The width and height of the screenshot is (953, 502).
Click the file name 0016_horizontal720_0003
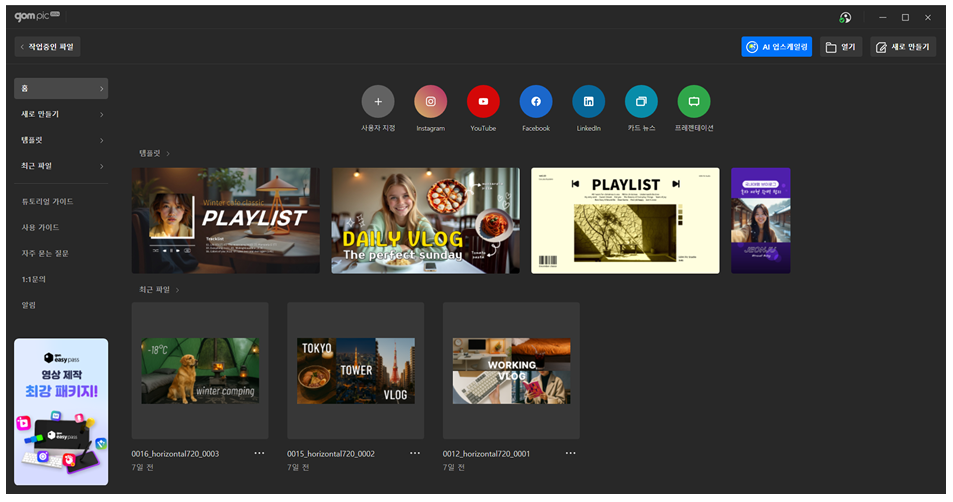click(175, 454)
